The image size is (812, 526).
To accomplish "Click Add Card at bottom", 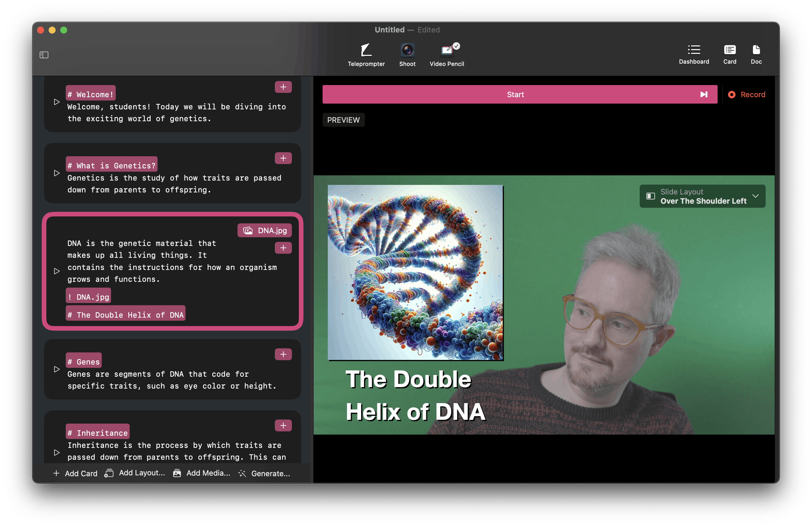I will (75, 473).
